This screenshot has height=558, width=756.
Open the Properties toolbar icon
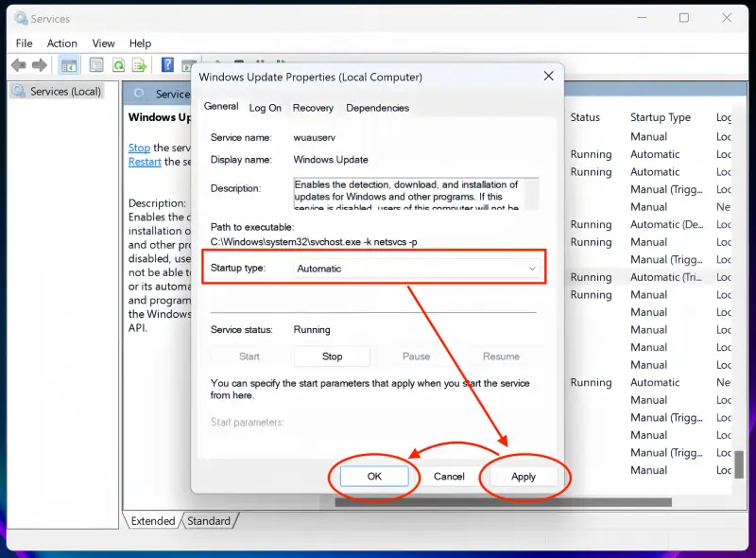point(96,65)
